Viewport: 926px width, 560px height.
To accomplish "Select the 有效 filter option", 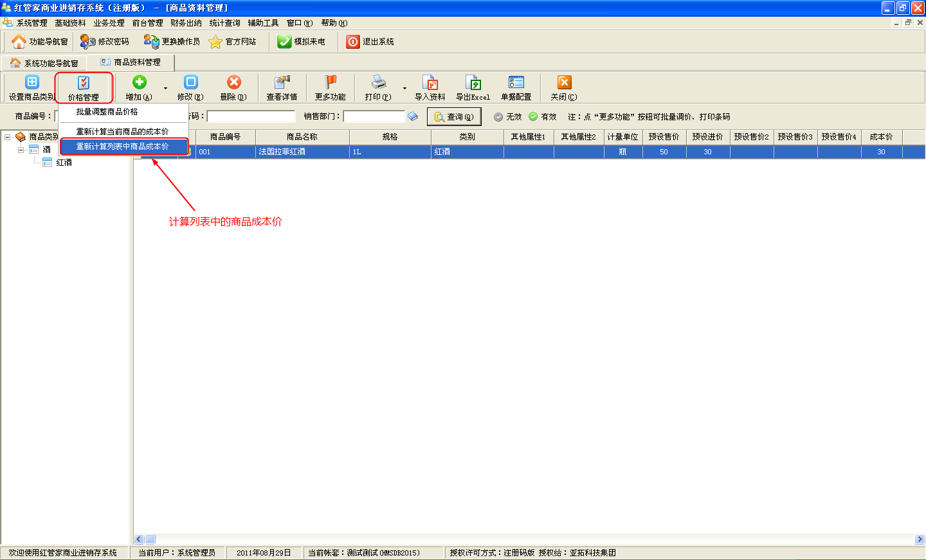I will click(533, 117).
